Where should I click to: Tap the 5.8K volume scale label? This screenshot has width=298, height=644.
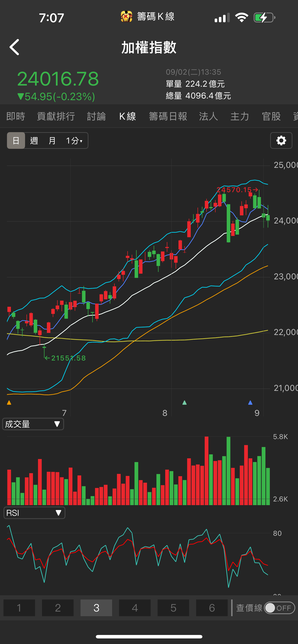tap(281, 437)
